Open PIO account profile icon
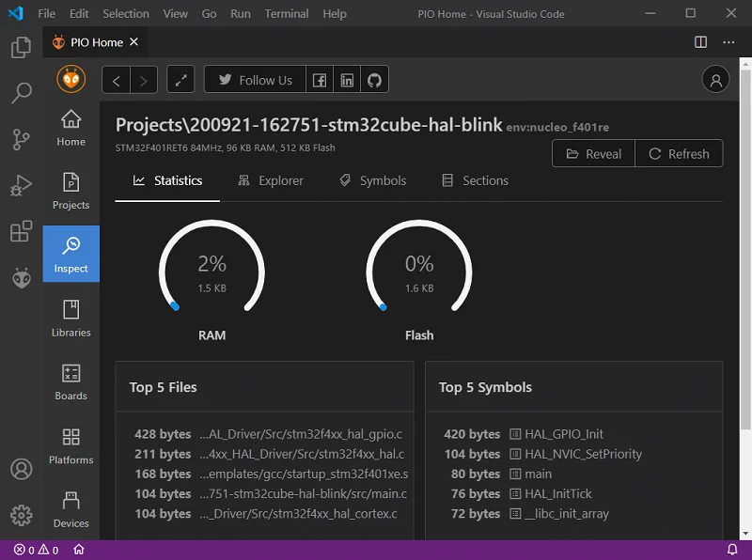The image size is (752, 560). pos(715,80)
